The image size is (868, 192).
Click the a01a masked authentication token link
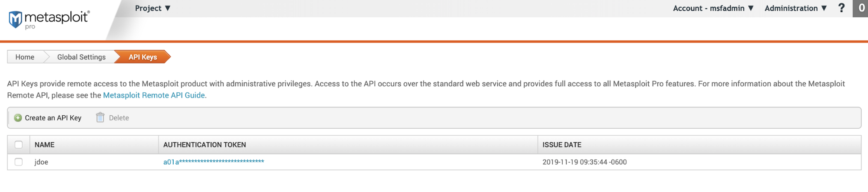click(x=214, y=162)
